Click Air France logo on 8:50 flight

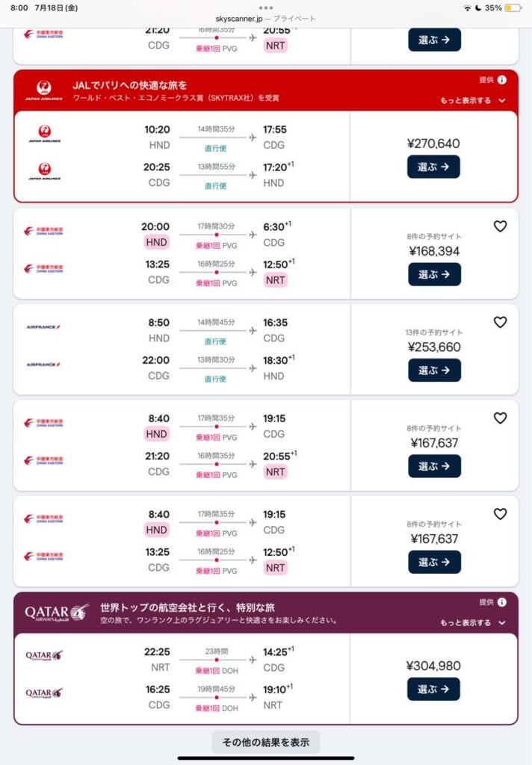point(43,327)
